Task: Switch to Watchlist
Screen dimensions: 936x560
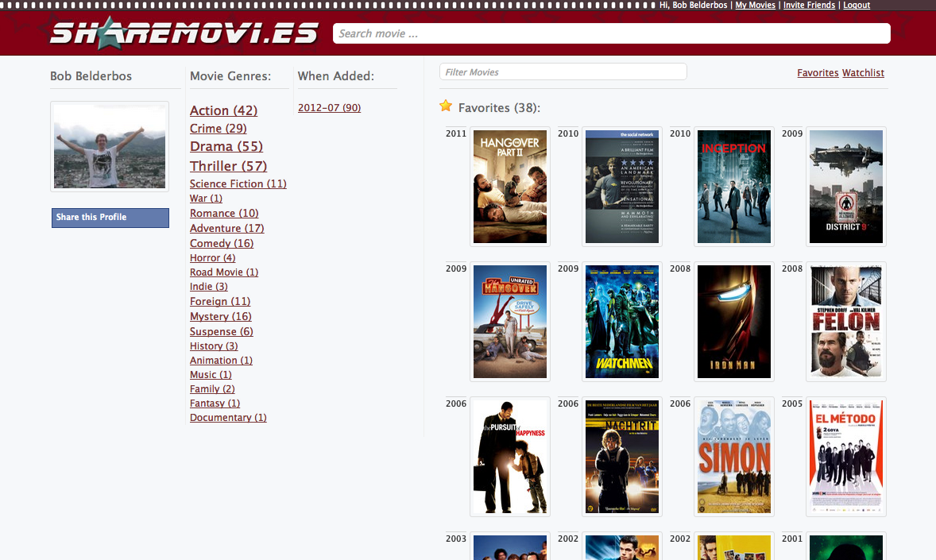Action: pyautogui.click(x=863, y=73)
